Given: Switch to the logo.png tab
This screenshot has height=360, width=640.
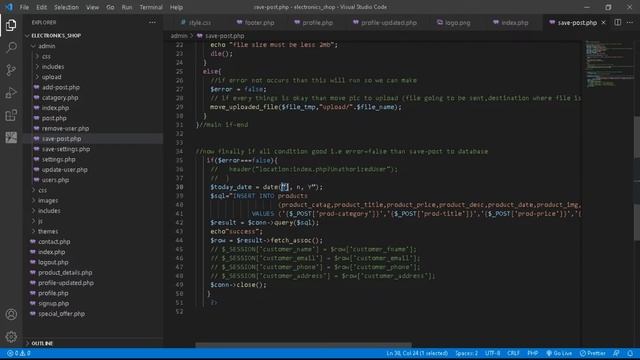Looking at the screenshot, I should [453, 22].
